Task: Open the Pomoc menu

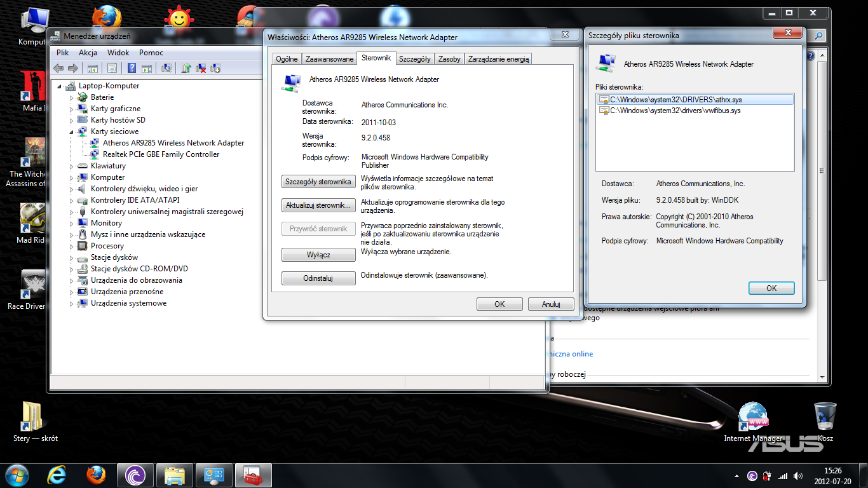Action: point(151,53)
